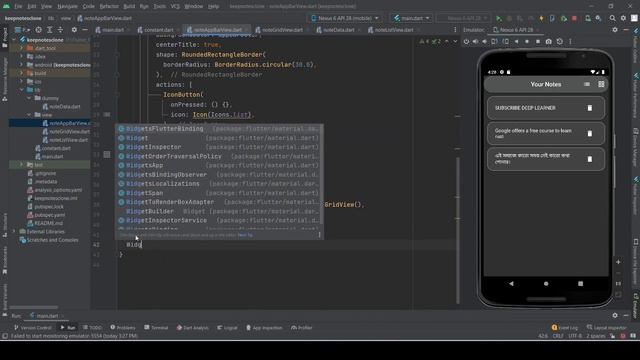Open Search Everywhere magnifier icon
Image resolution: width=640 pixels, height=360 pixels.
click(612, 18)
